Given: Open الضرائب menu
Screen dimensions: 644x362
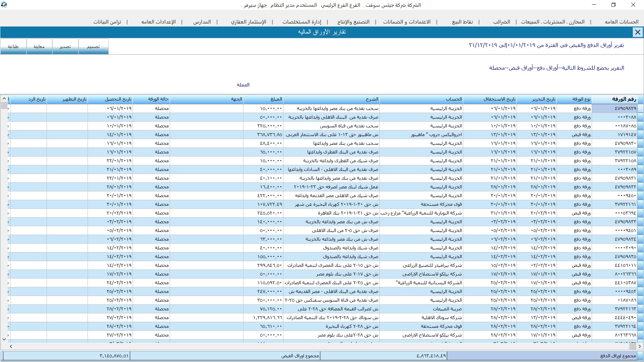Looking at the screenshot, I should pos(501,22).
